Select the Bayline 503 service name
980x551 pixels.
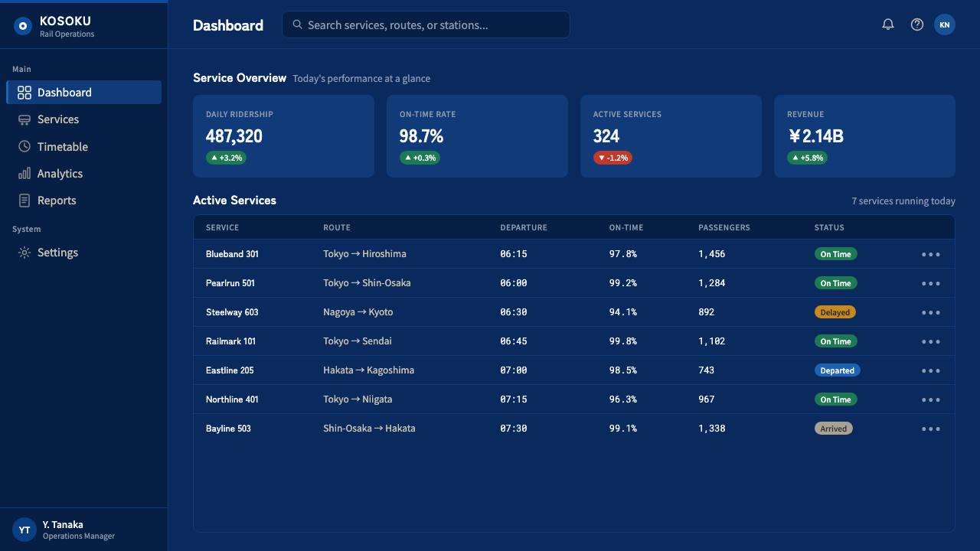(x=228, y=429)
